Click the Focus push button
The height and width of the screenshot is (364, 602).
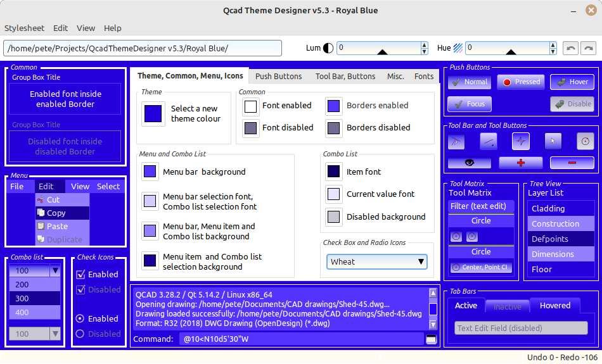pos(469,104)
